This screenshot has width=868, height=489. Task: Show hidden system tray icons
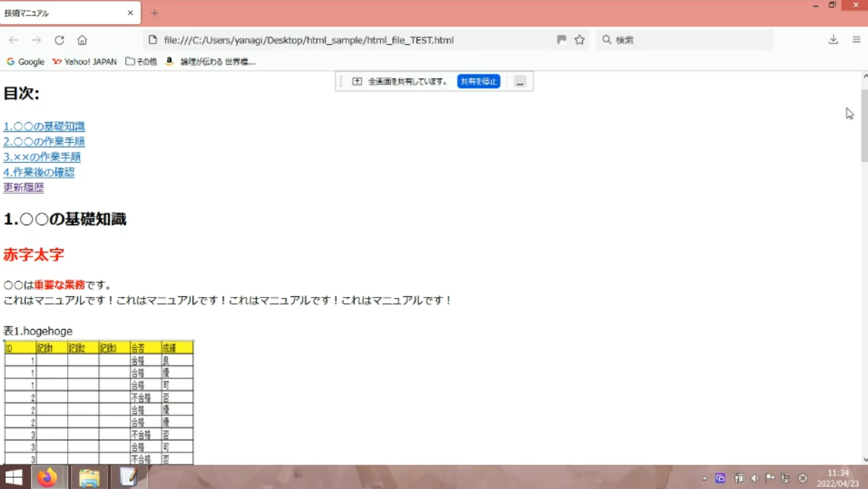[x=704, y=478]
